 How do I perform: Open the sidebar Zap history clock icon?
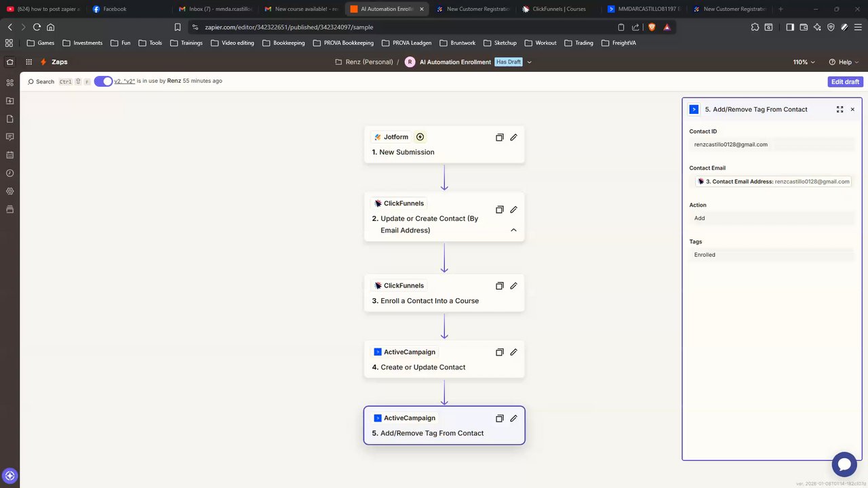[9, 173]
